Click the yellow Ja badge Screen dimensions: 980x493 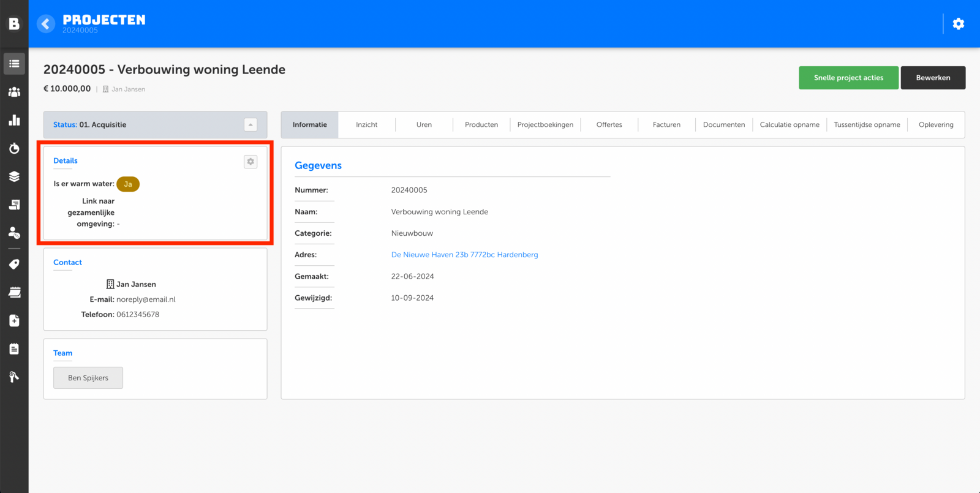[128, 184]
